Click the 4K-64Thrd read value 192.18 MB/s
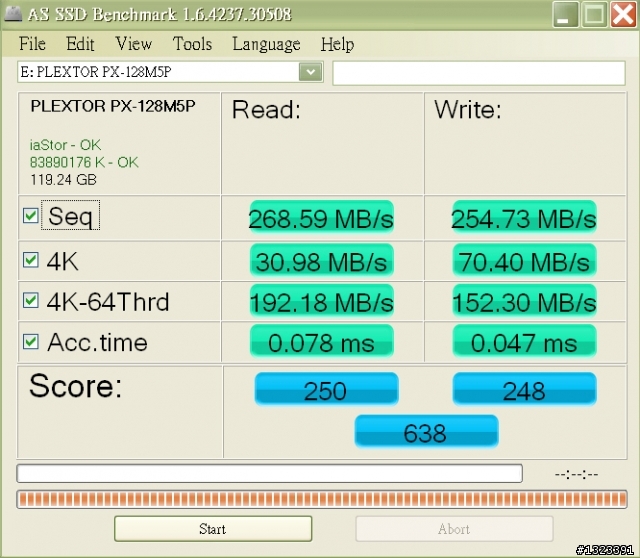This screenshot has height=558, width=640. pyautogui.click(x=322, y=301)
